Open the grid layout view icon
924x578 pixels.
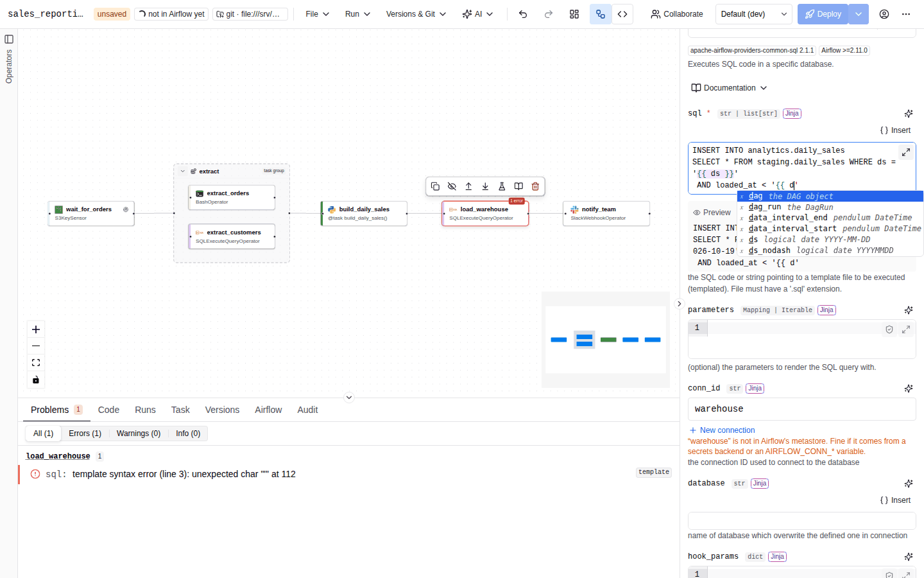click(574, 14)
